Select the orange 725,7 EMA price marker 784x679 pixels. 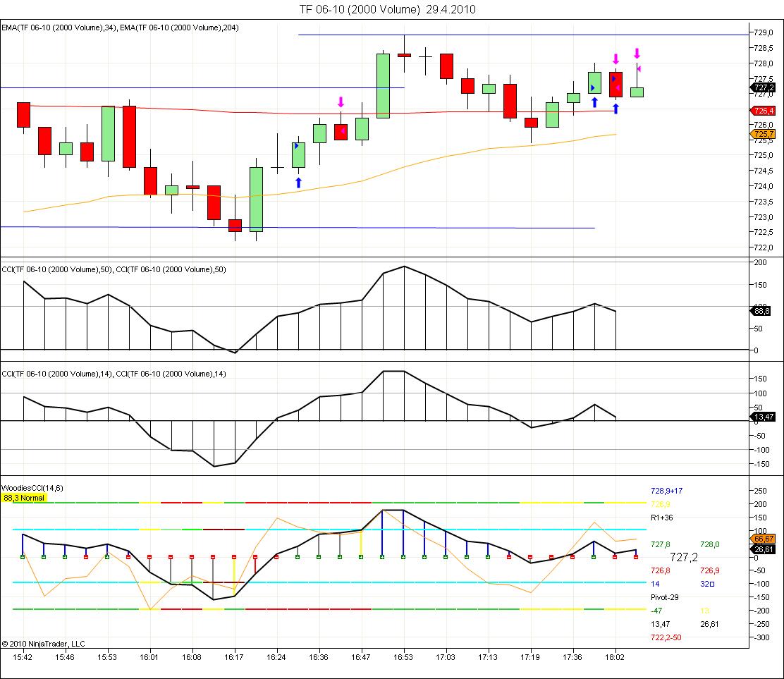tap(764, 133)
